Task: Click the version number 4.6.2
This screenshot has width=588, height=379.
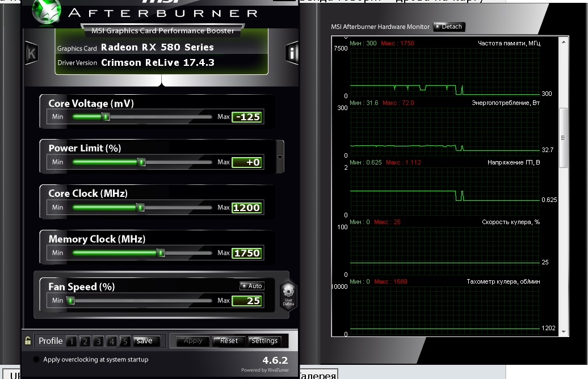Action: [x=275, y=361]
